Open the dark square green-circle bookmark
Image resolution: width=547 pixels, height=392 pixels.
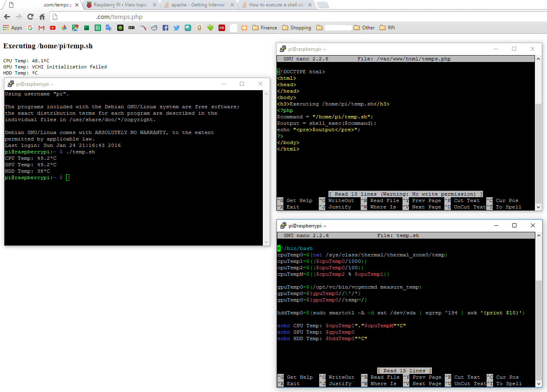tap(120, 28)
